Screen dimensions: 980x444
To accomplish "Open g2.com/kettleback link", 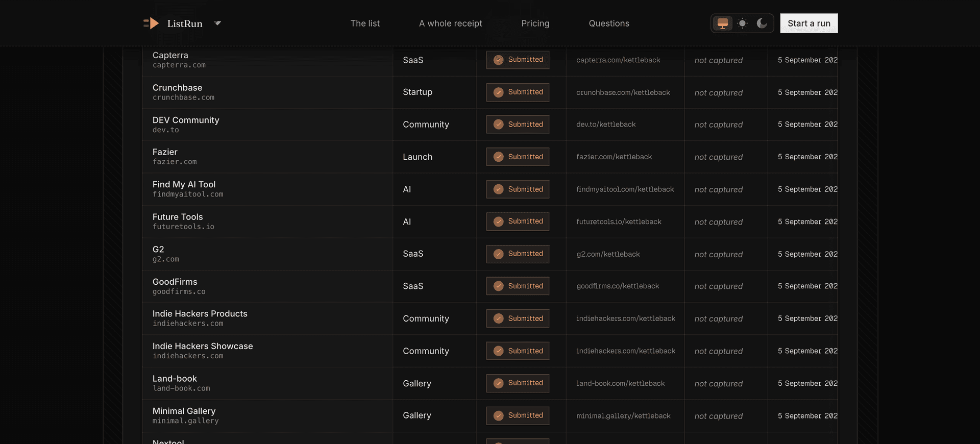I will click(608, 254).
